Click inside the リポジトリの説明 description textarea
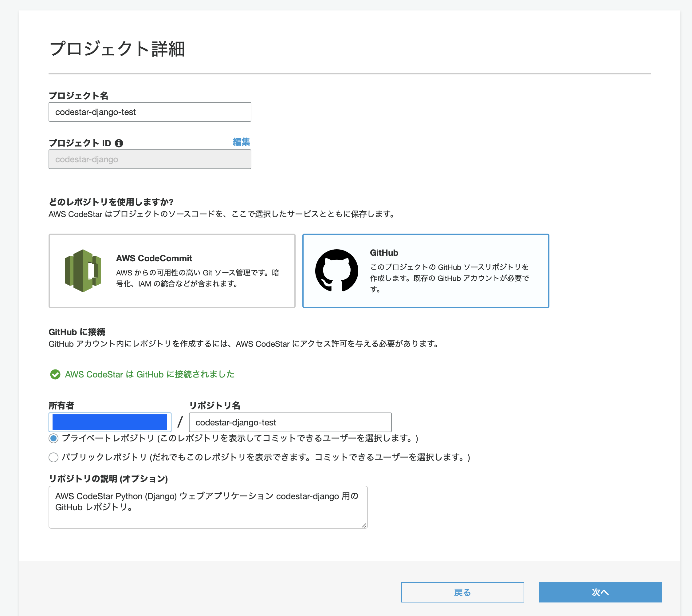The image size is (692, 616). pos(208,506)
